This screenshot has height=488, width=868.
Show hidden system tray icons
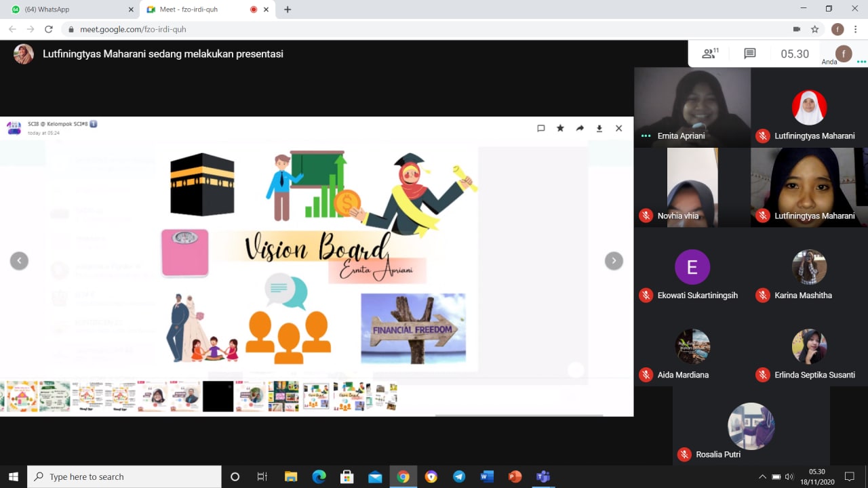tap(762, 477)
